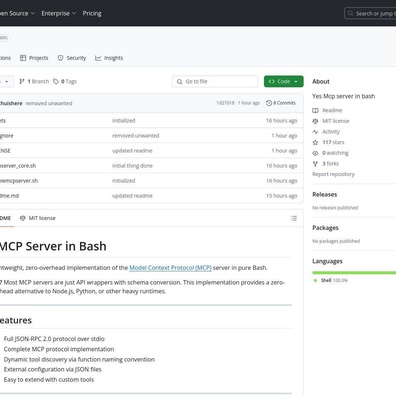
Task: Click the branch icon beside 1 Branch
Action: [22, 81]
